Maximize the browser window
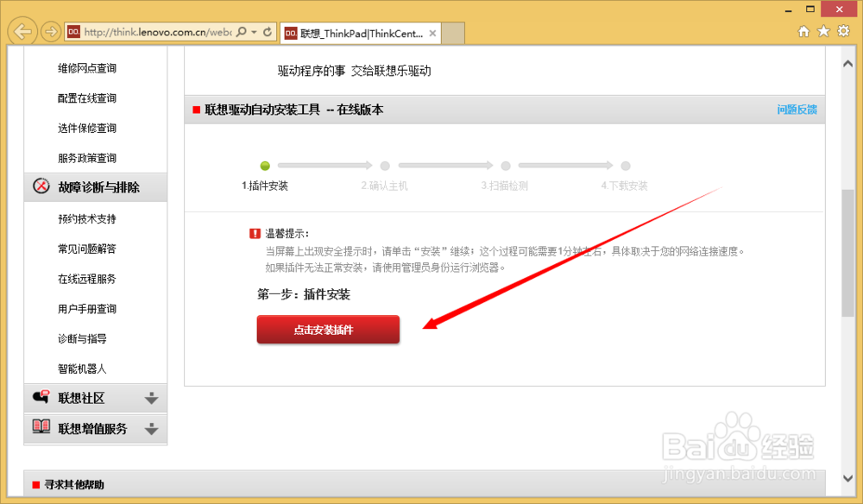This screenshot has width=863, height=504. click(810, 9)
